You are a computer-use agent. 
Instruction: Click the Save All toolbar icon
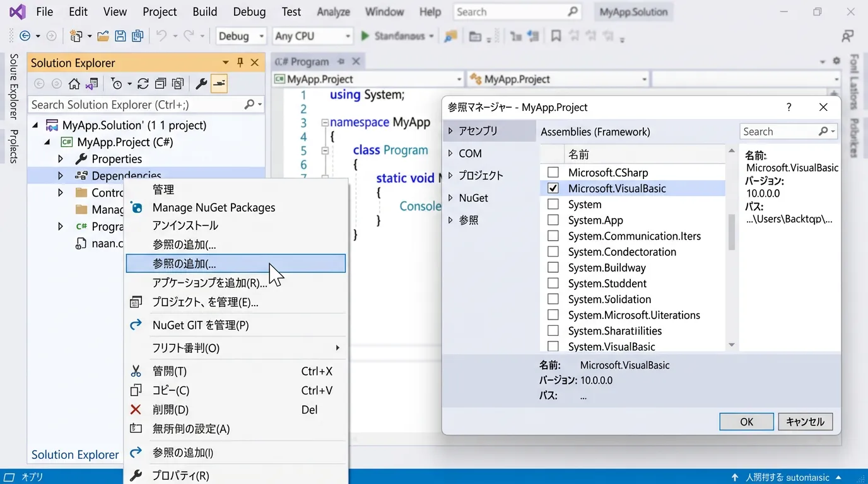[137, 37]
